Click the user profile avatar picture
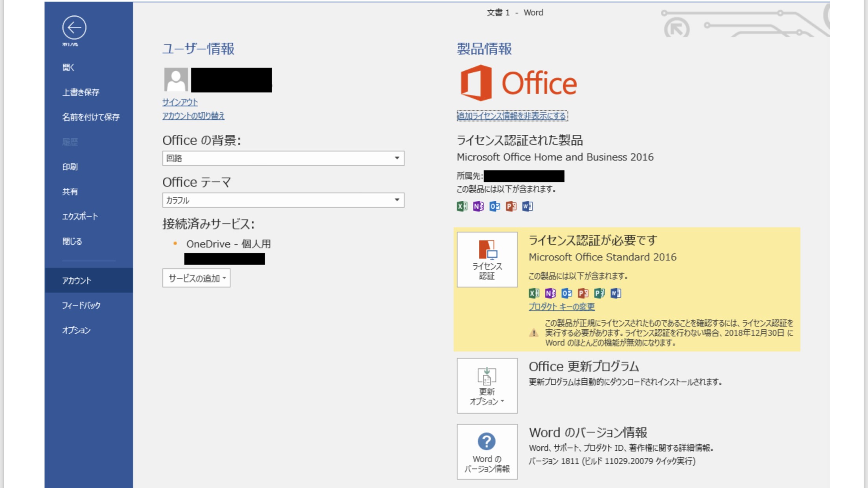Image resolution: width=868 pixels, height=488 pixels. (176, 79)
